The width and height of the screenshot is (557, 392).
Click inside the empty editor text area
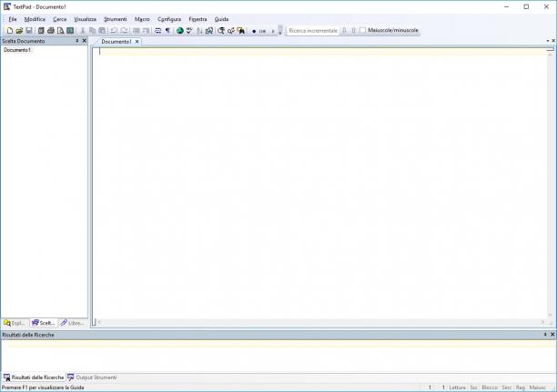319,185
